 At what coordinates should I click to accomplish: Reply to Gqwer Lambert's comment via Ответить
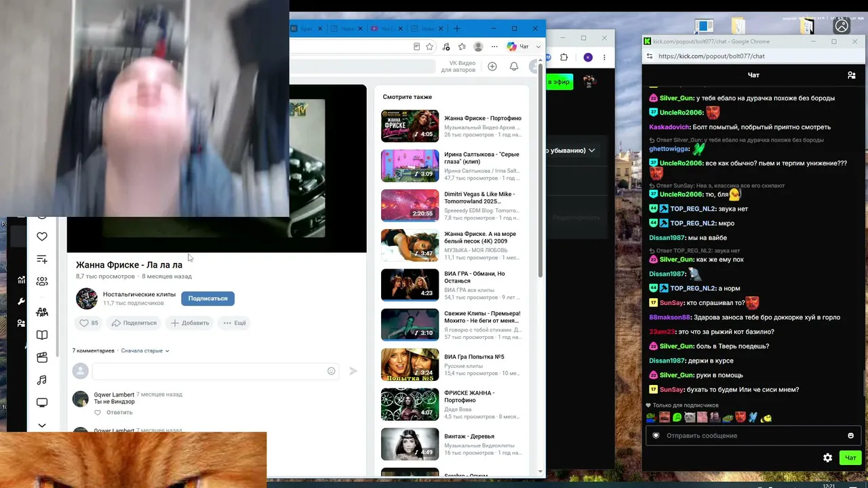[119, 412]
